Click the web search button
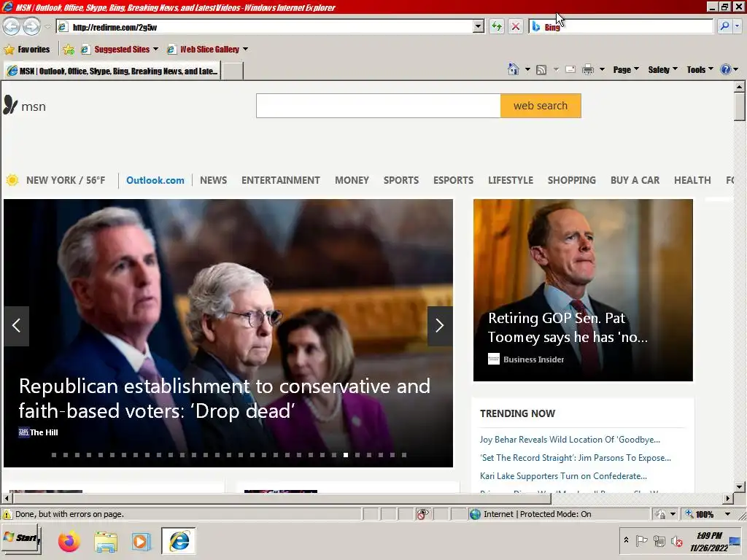 (541, 106)
